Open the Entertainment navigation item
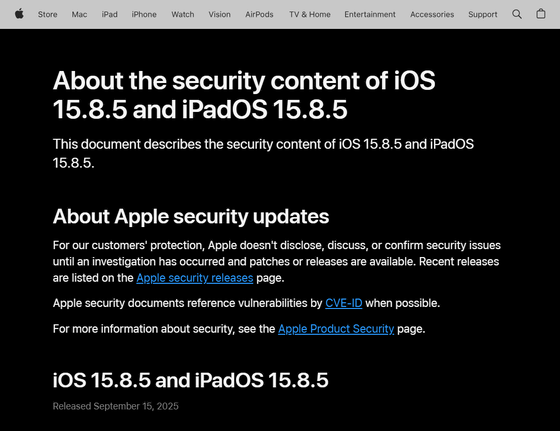This screenshot has height=431, width=560. tap(370, 14)
